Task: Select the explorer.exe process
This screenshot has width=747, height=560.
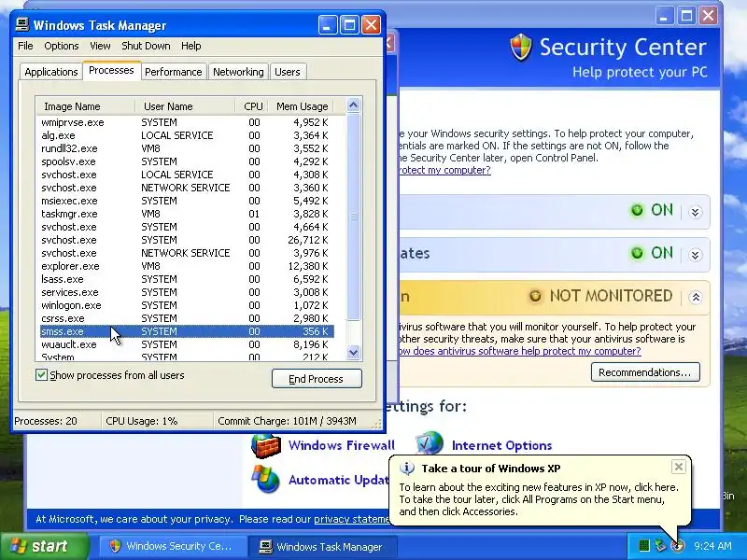Action: tap(187, 266)
